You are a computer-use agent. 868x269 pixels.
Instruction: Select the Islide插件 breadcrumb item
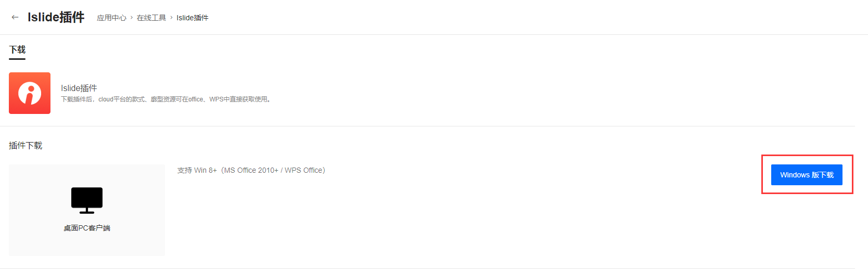click(x=193, y=18)
